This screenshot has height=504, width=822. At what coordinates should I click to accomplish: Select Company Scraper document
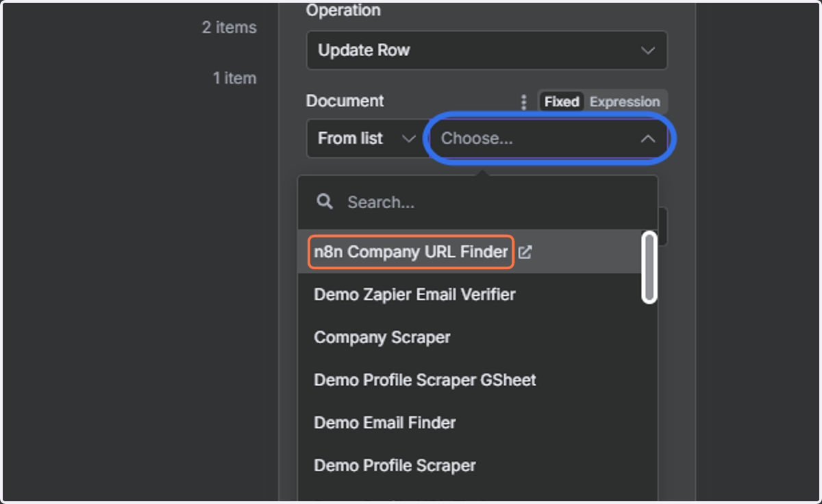coord(382,338)
